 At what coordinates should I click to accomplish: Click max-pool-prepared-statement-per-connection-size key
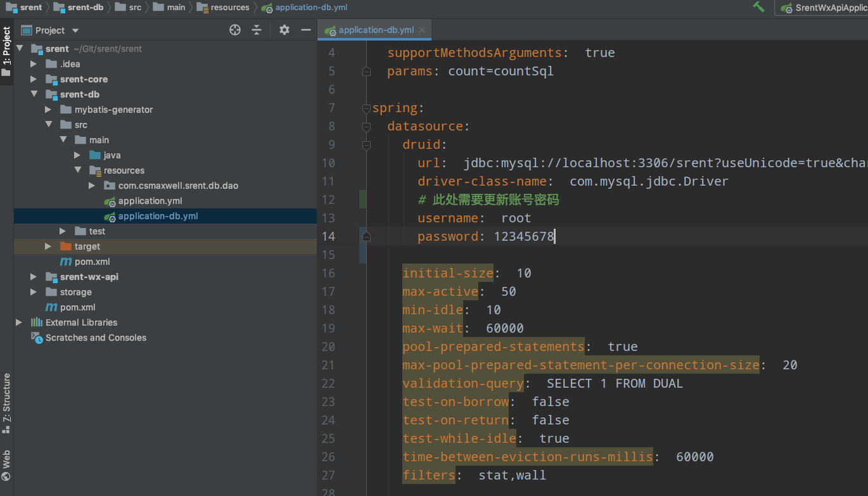tap(581, 365)
